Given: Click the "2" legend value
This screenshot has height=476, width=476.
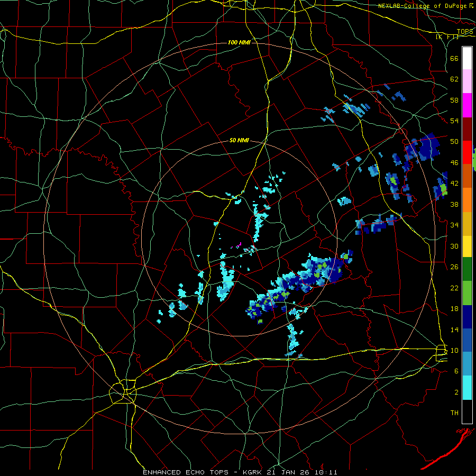Looking at the screenshot, I should (x=456, y=392).
